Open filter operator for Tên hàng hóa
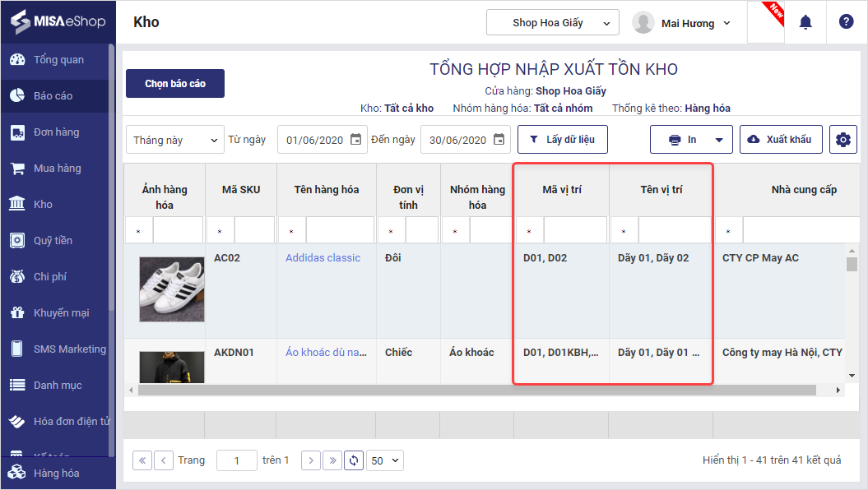 (x=291, y=231)
